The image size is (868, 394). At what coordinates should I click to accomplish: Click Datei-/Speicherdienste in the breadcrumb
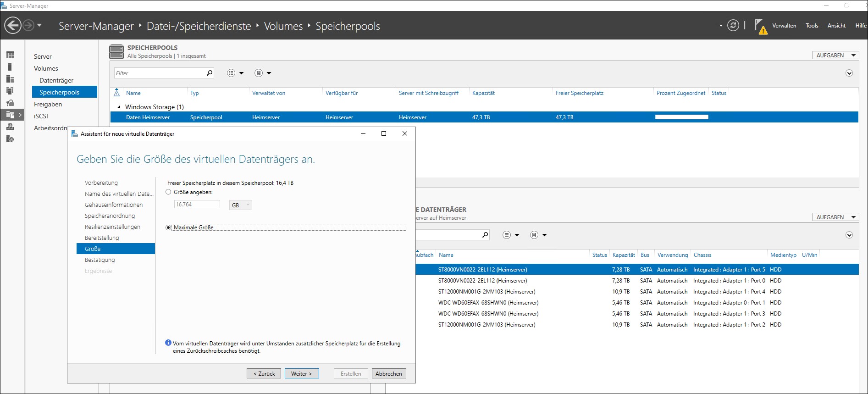point(199,26)
